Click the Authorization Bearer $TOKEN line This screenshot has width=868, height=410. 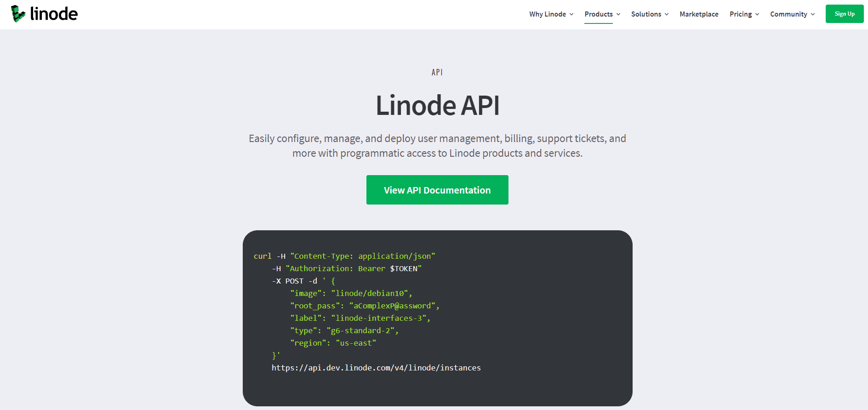(347, 268)
